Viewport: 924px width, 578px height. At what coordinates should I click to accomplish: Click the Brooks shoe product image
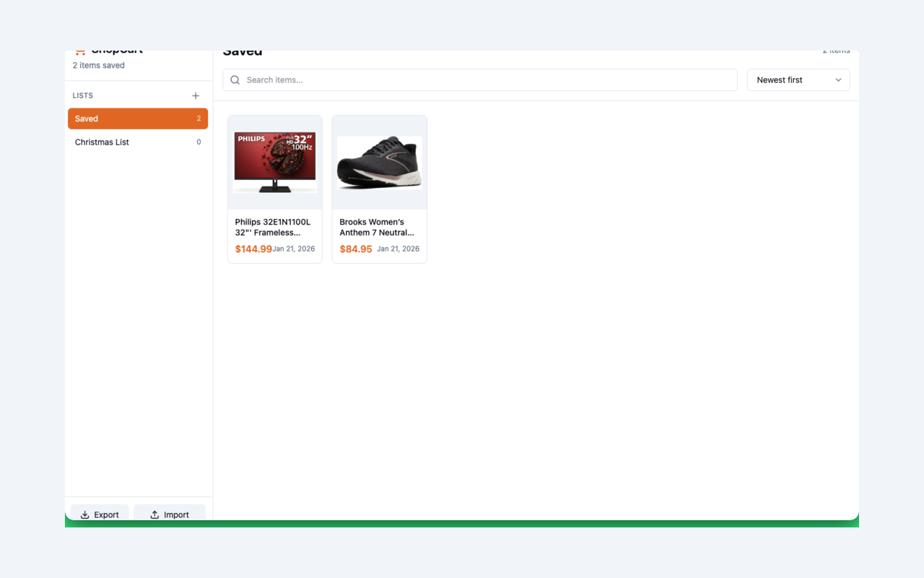pos(379,161)
